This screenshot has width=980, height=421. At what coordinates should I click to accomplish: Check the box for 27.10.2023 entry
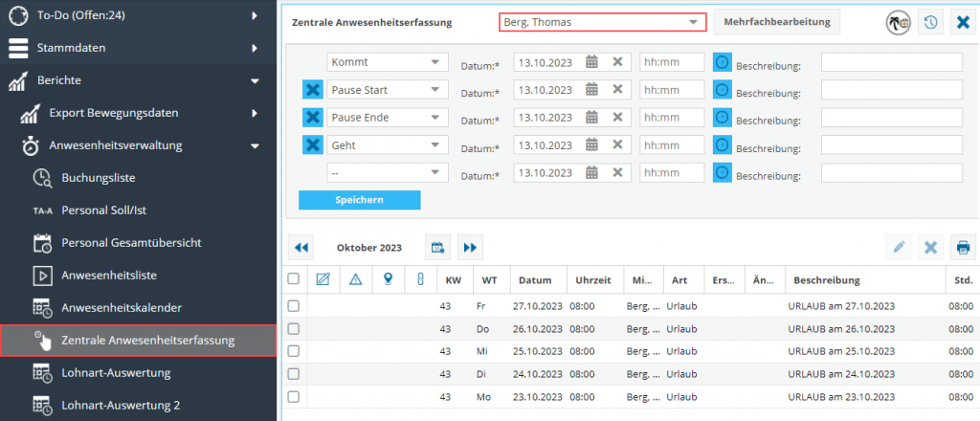[294, 305]
